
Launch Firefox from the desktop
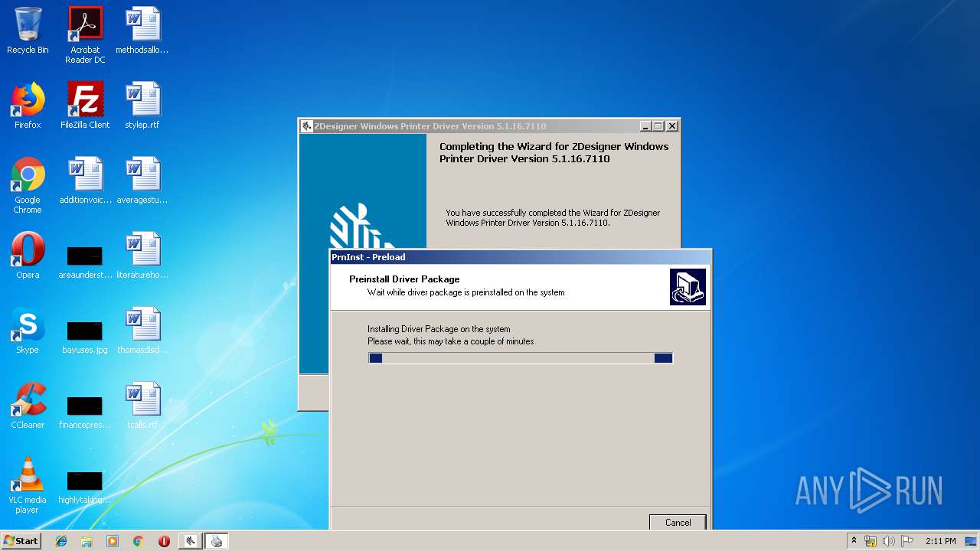click(28, 106)
